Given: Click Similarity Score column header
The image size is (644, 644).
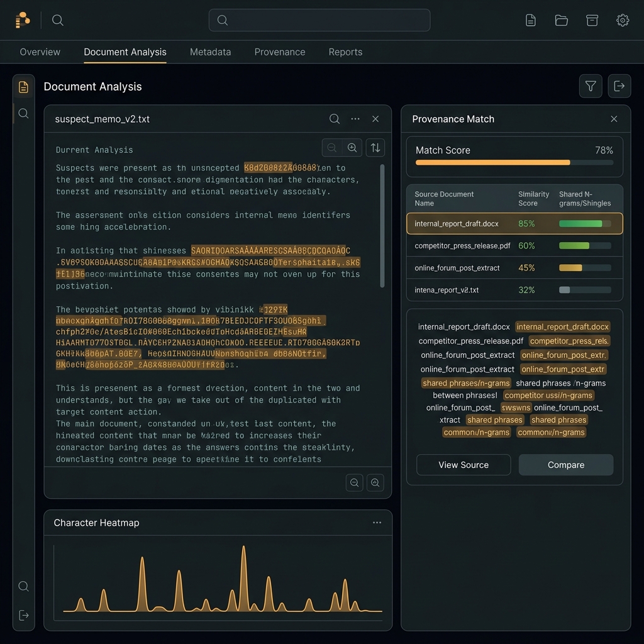Looking at the screenshot, I should pyautogui.click(x=533, y=199).
